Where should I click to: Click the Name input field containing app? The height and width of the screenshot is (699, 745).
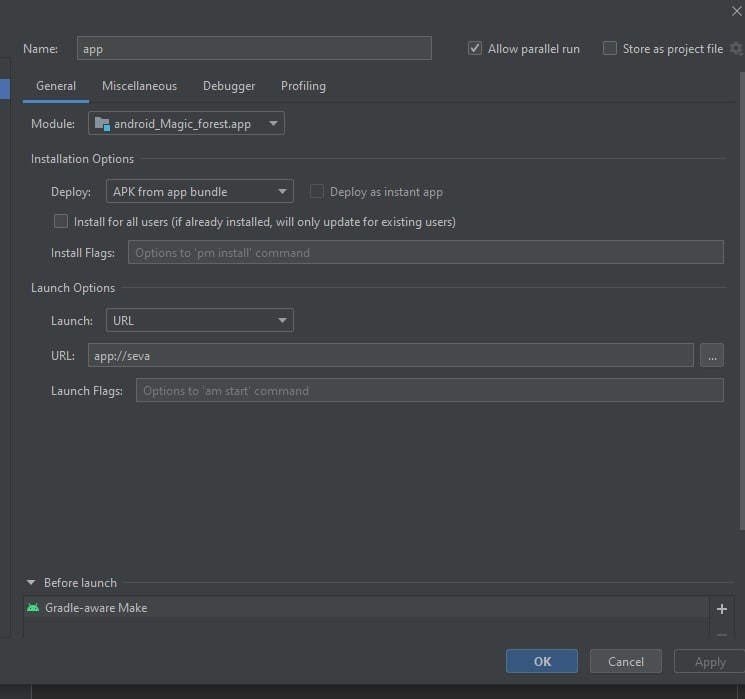(254, 48)
